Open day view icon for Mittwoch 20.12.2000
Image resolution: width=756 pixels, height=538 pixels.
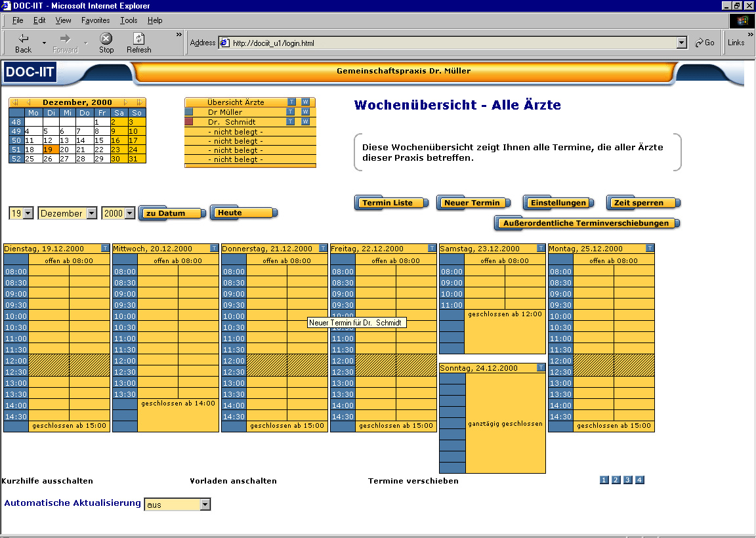214,248
